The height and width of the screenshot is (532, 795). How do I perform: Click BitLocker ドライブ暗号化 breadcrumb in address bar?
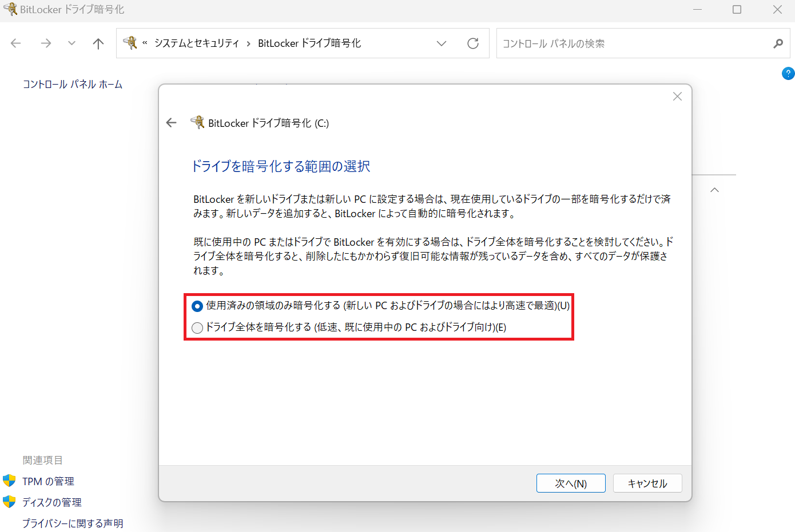[309, 43]
